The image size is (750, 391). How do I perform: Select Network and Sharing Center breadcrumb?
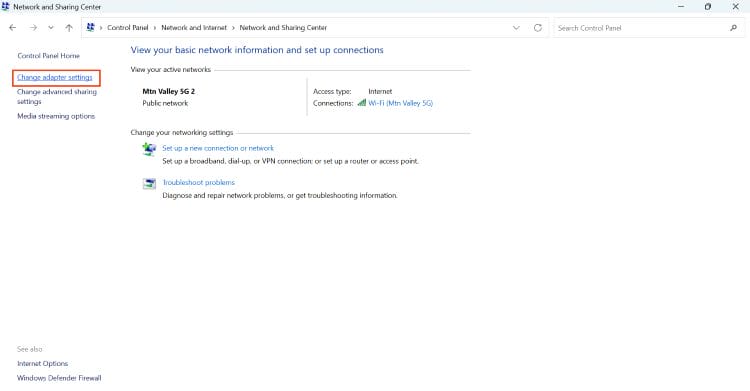click(283, 28)
